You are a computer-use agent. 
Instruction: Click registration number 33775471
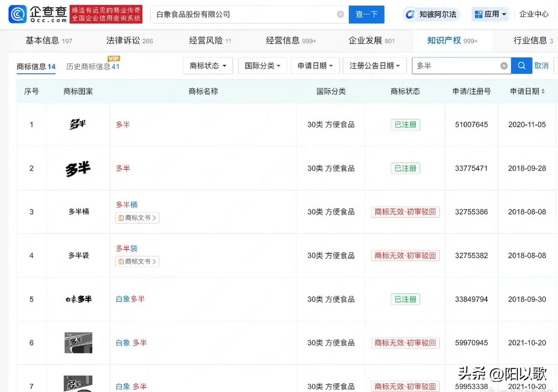(x=471, y=169)
